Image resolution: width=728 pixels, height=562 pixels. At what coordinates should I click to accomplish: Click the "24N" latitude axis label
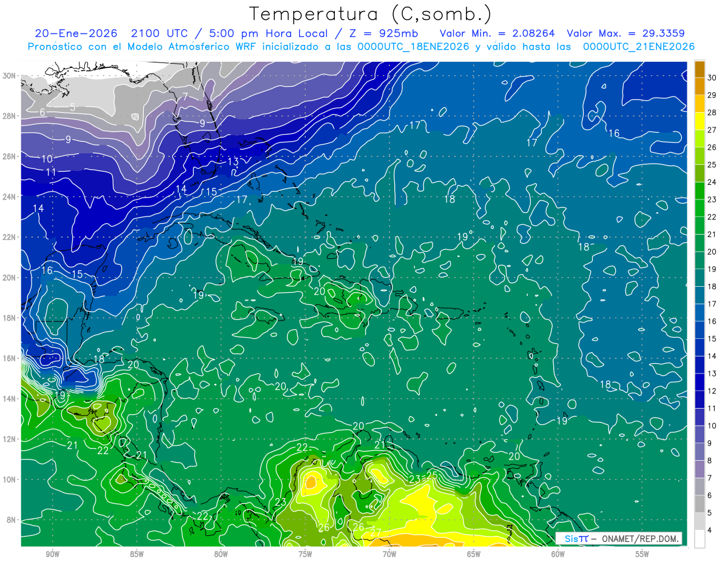(x=8, y=196)
